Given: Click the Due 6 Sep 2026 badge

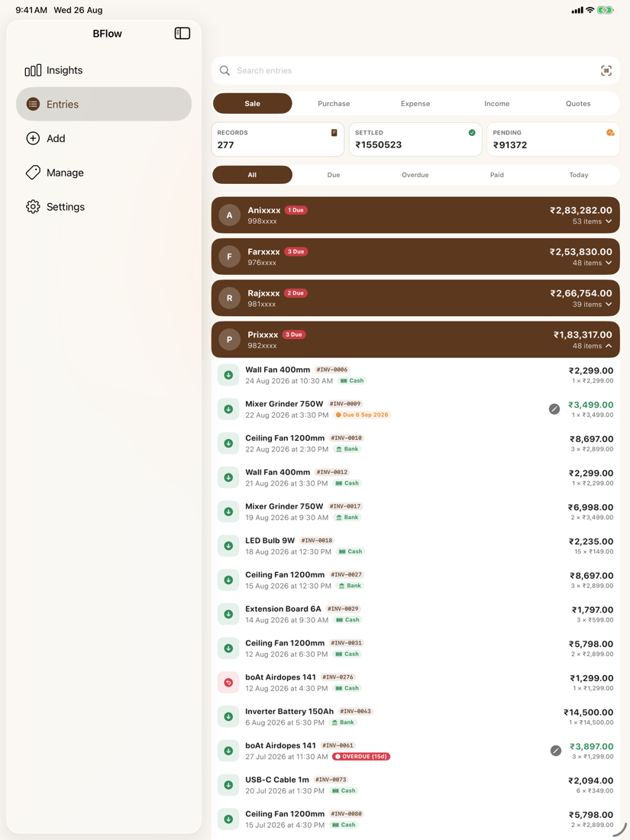Looking at the screenshot, I should (362, 415).
